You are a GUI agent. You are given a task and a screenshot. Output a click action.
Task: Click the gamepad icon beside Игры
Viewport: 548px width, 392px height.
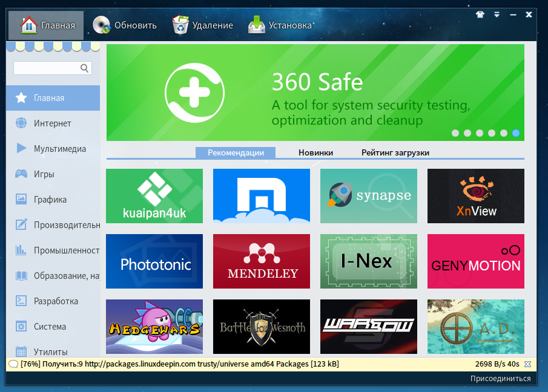21,174
